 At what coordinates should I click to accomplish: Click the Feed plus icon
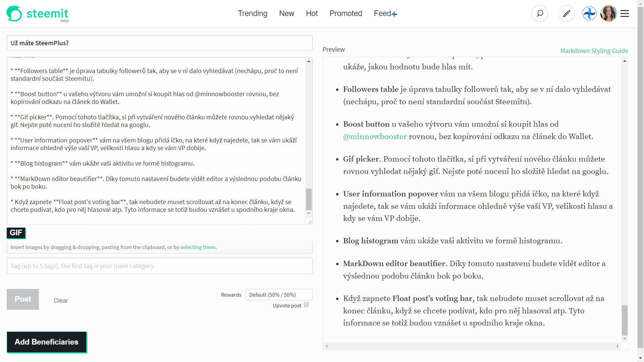click(394, 14)
